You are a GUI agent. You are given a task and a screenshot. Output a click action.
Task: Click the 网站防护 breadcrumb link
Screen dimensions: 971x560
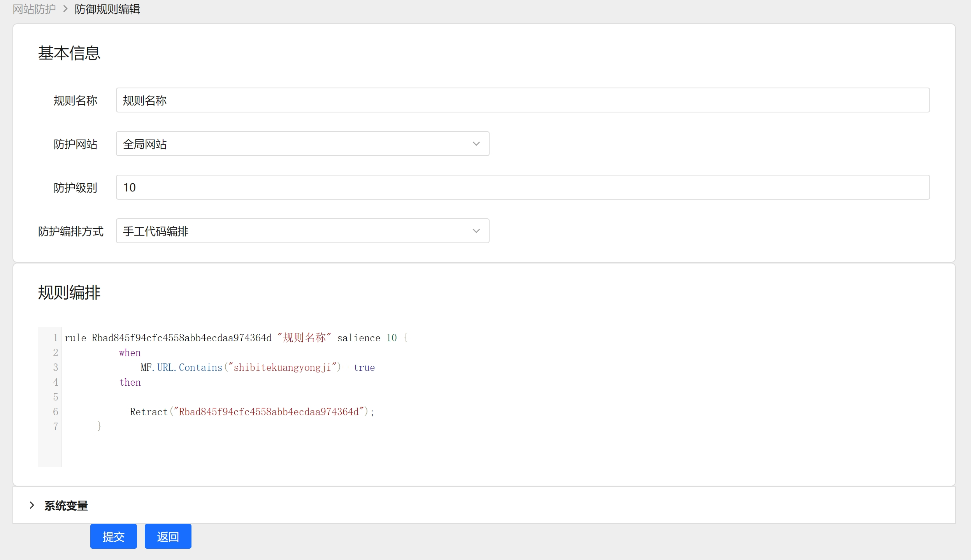tap(34, 9)
